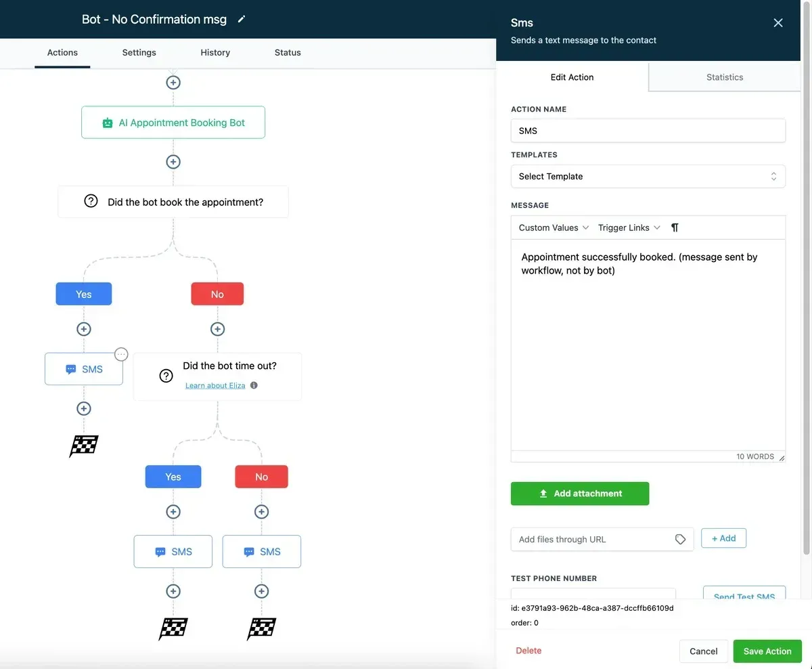This screenshot has height=669, width=812.
Task: Add a step under the first Yes branch
Action: tap(84, 329)
